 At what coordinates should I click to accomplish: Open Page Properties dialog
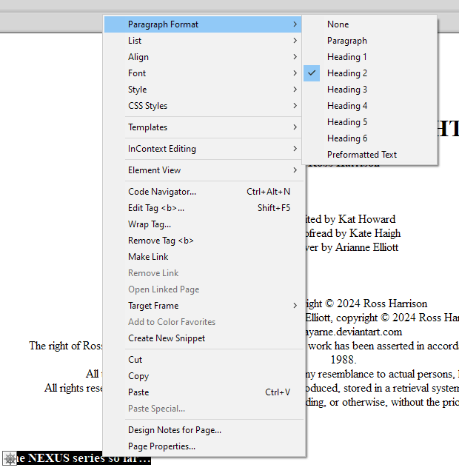point(161,446)
